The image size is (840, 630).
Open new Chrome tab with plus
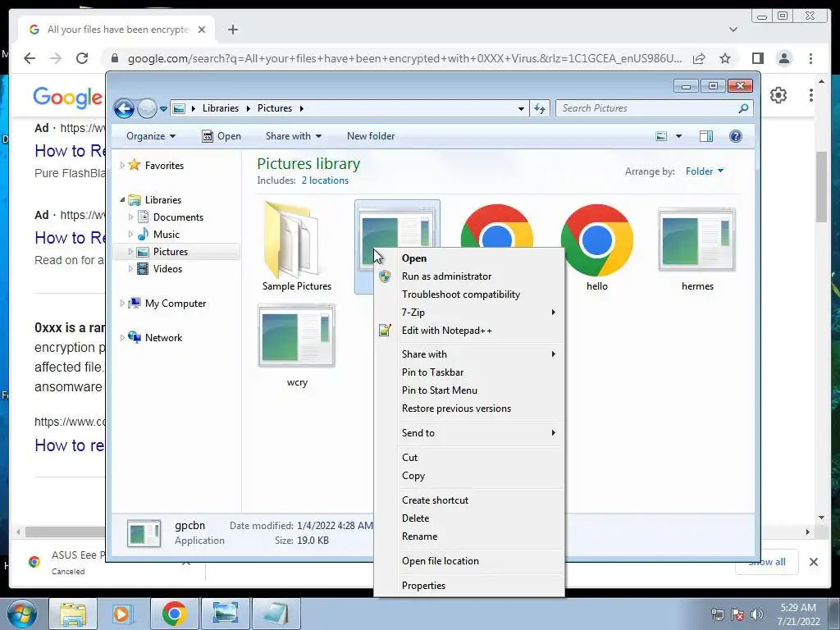click(x=232, y=30)
